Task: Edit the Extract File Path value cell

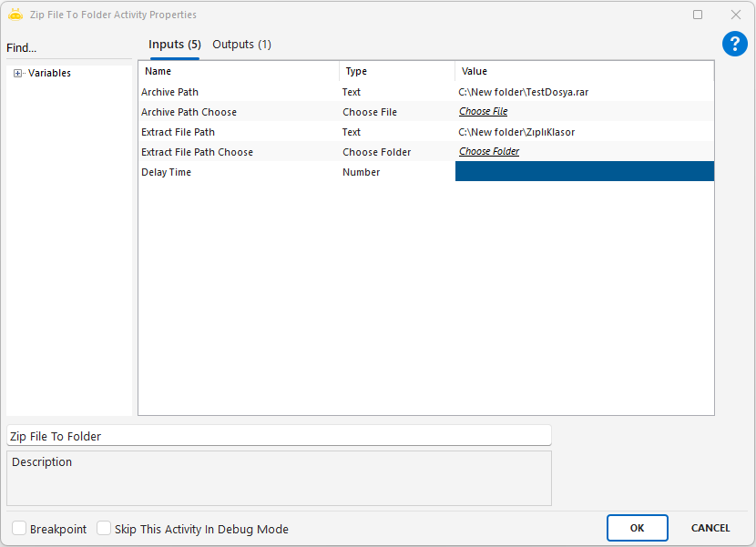Action: pyautogui.click(x=583, y=132)
